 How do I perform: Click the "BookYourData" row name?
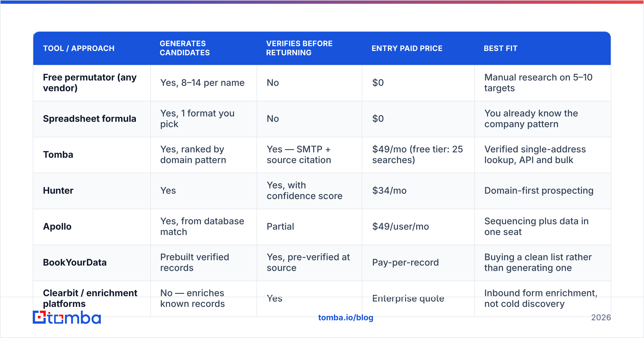(x=75, y=262)
